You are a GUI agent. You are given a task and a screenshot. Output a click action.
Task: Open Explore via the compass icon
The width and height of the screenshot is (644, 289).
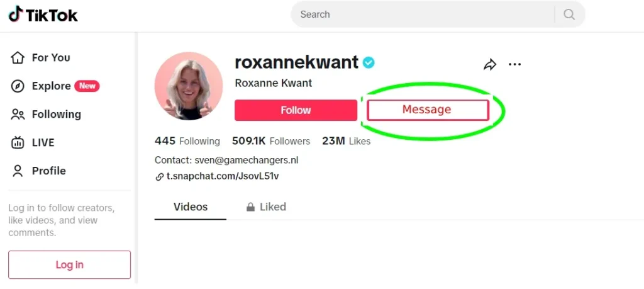pos(17,86)
